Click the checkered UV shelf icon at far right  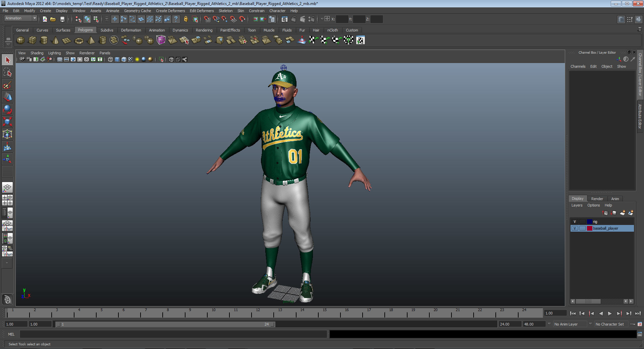pyautogui.click(x=361, y=40)
